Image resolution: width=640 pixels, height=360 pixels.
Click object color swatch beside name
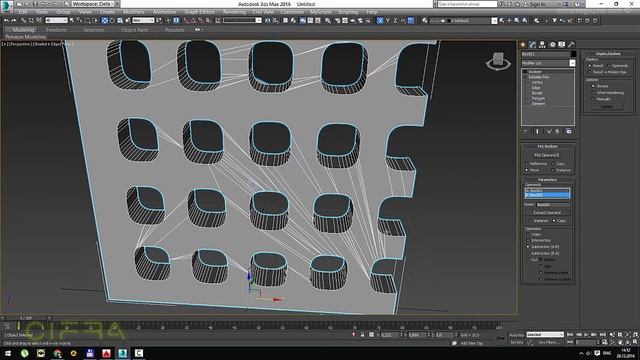click(x=573, y=54)
